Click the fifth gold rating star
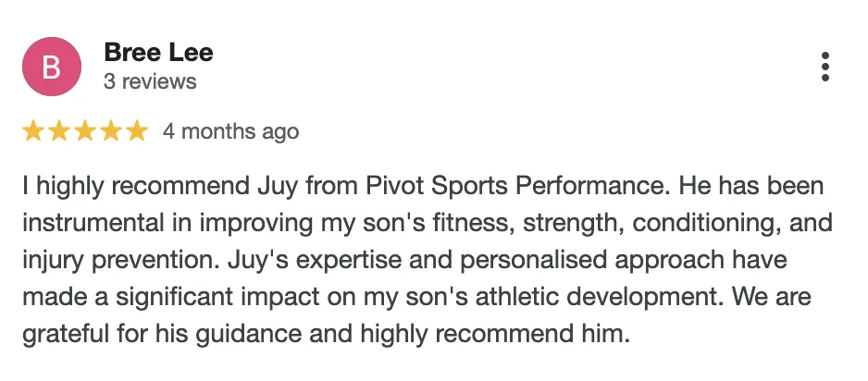 tap(137, 131)
